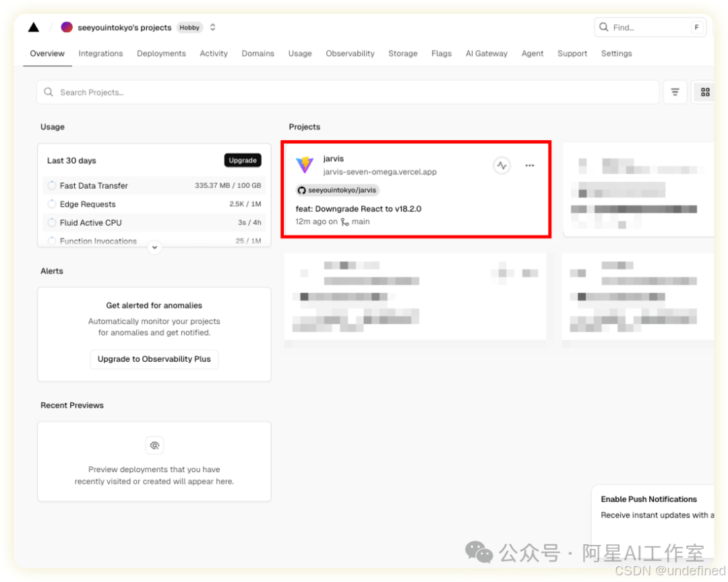Click GitHub icon in jarvis repo badge
Viewport: 728px width, 582px height.
[x=302, y=190]
